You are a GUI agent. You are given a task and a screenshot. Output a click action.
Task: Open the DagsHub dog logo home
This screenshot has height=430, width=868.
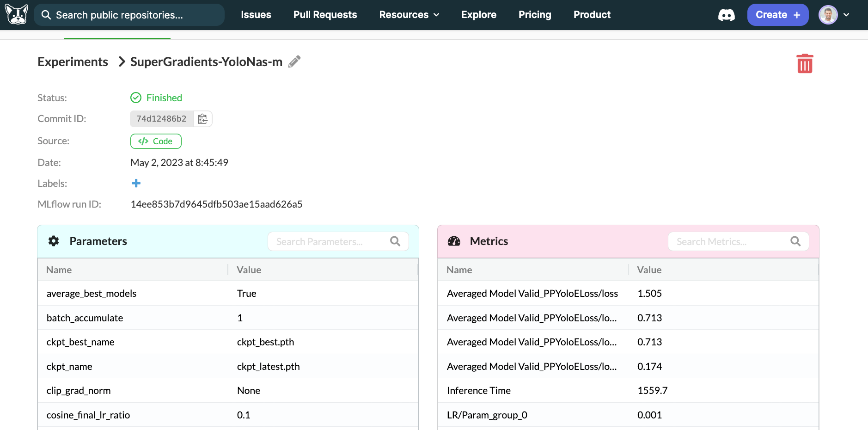click(x=17, y=14)
